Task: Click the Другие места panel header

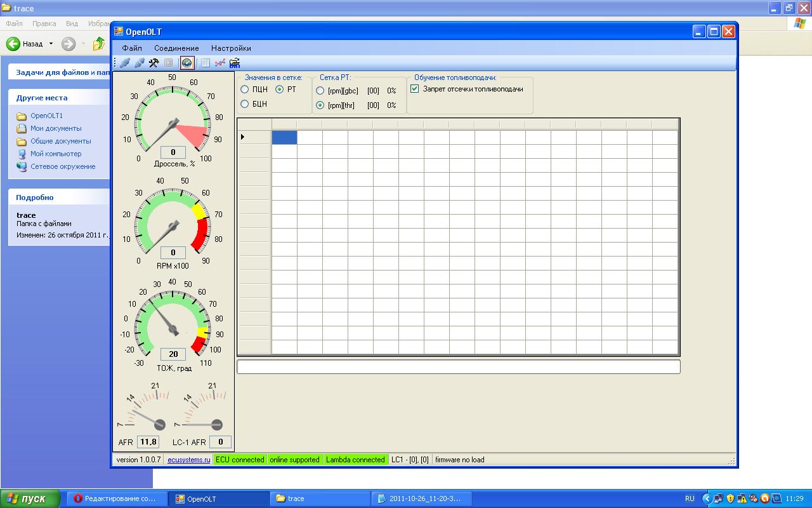Action: point(60,98)
